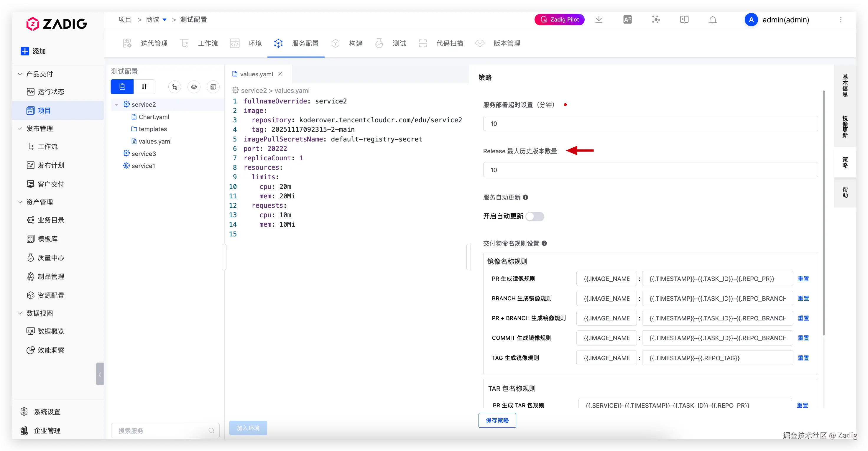Open the language translation icon
The image size is (868, 451).
click(627, 19)
